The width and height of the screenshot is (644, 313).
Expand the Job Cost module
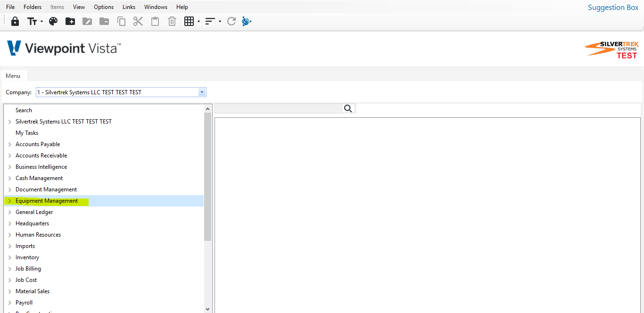click(10, 280)
